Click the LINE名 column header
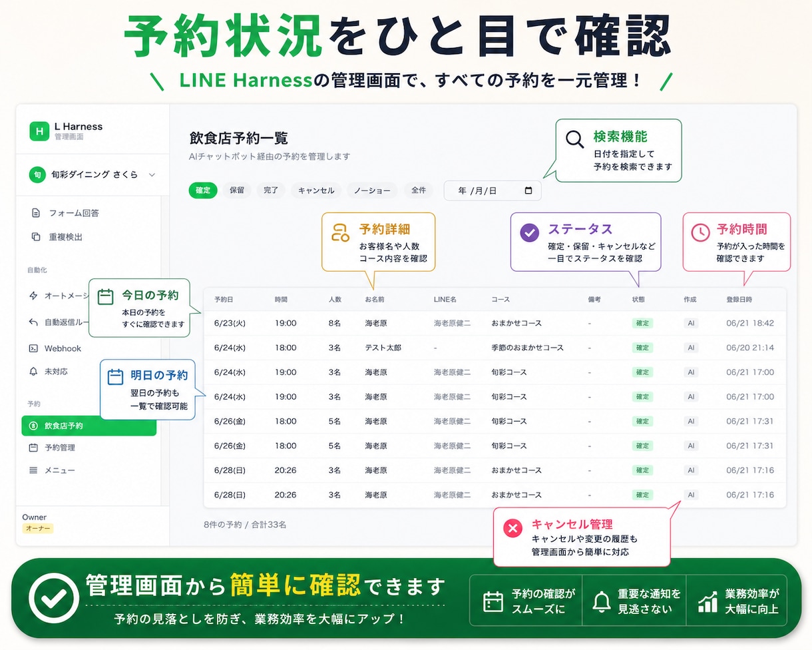 [445, 300]
